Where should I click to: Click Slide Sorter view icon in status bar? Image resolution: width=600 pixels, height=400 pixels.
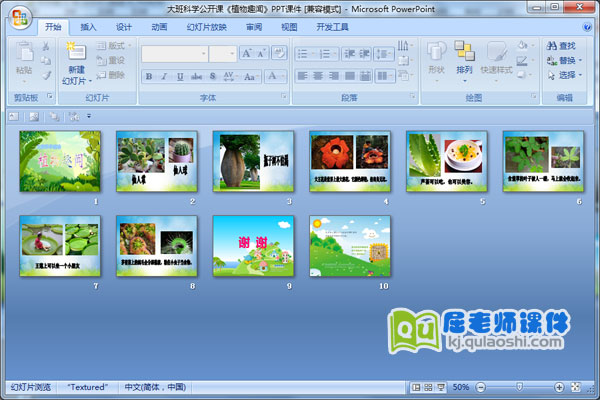click(428, 387)
